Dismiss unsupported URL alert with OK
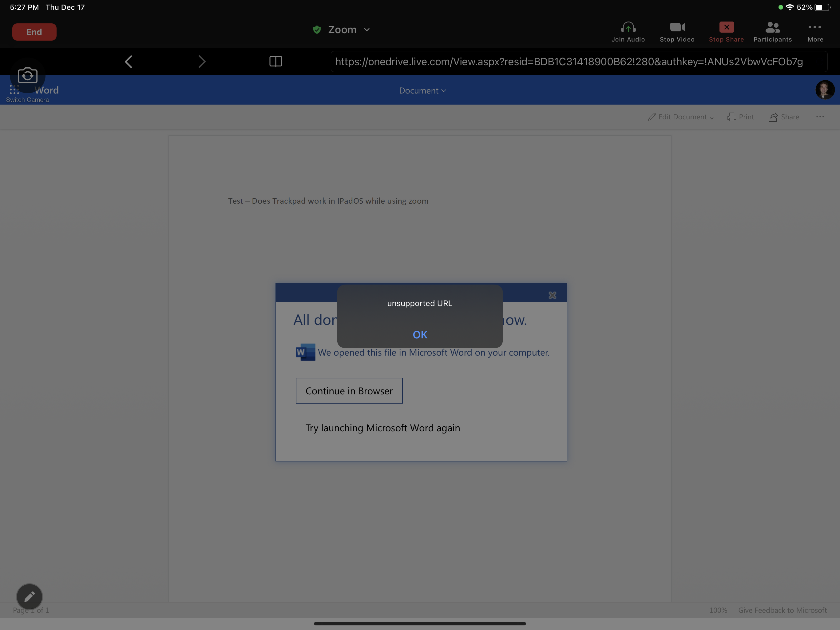Image resolution: width=840 pixels, height=630 pixels. (420, 335)
